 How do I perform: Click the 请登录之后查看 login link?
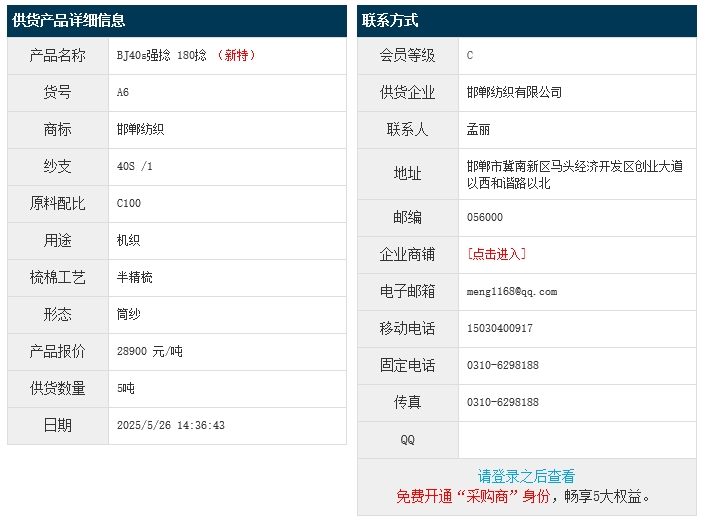526,477
